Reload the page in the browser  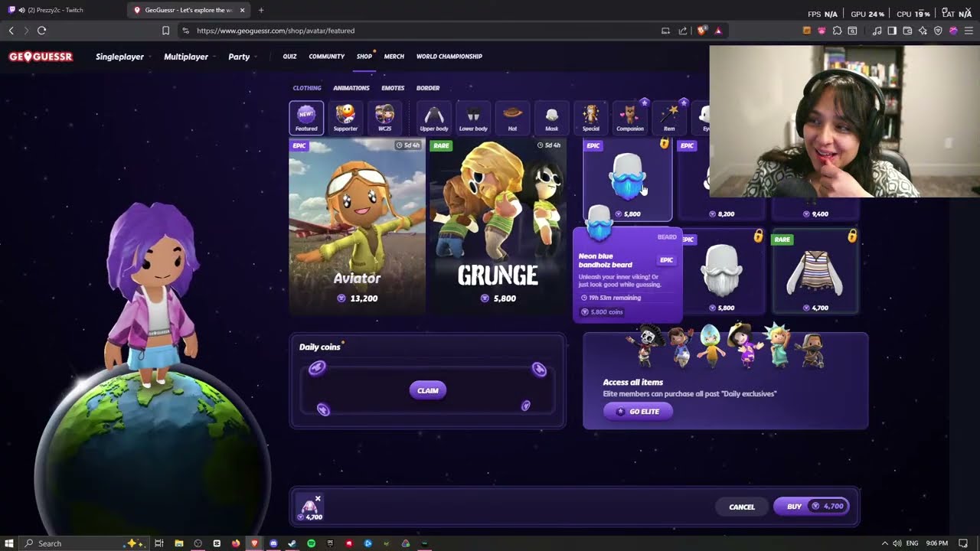click(x=41, y=31)
